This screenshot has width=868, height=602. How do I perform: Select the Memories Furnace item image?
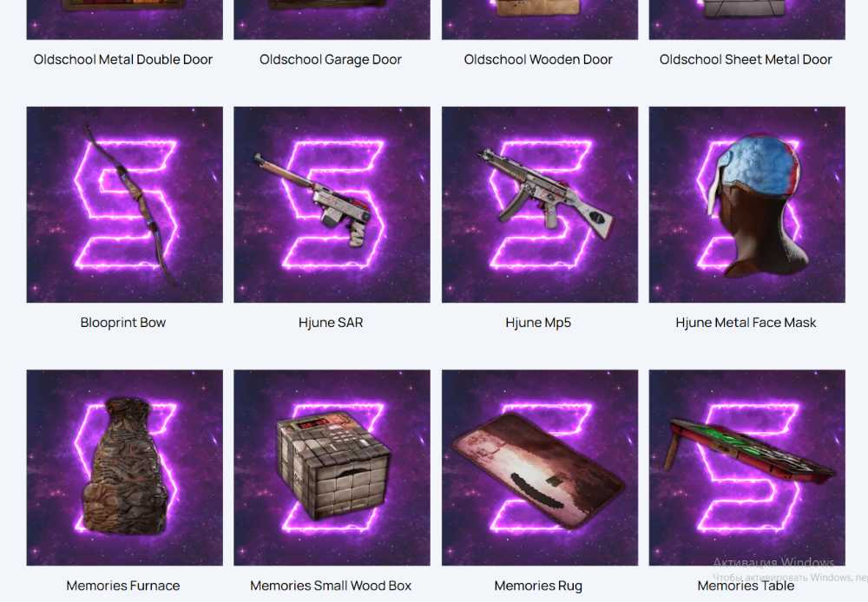[124, 468]
